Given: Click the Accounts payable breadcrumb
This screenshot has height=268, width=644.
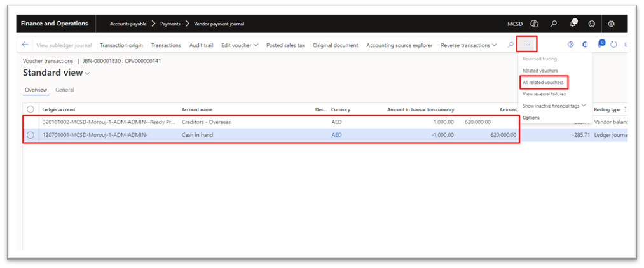Looking at the screenshot, I should [128, 24].
